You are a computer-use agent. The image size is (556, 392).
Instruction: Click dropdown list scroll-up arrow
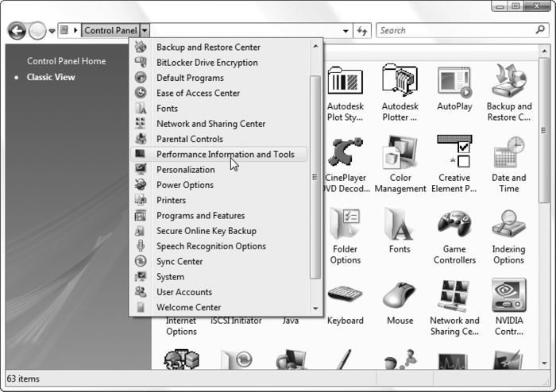pos(315,46)
